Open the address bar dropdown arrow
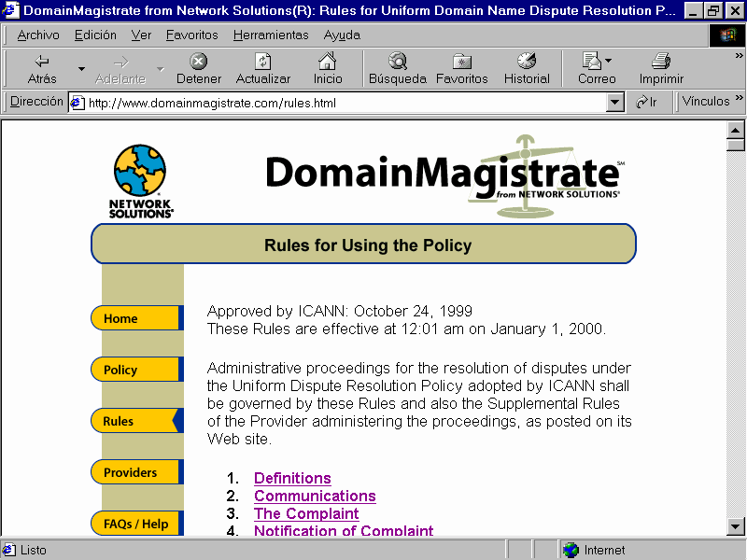Viewport: 747px width, 560px height. pos(614,103)
